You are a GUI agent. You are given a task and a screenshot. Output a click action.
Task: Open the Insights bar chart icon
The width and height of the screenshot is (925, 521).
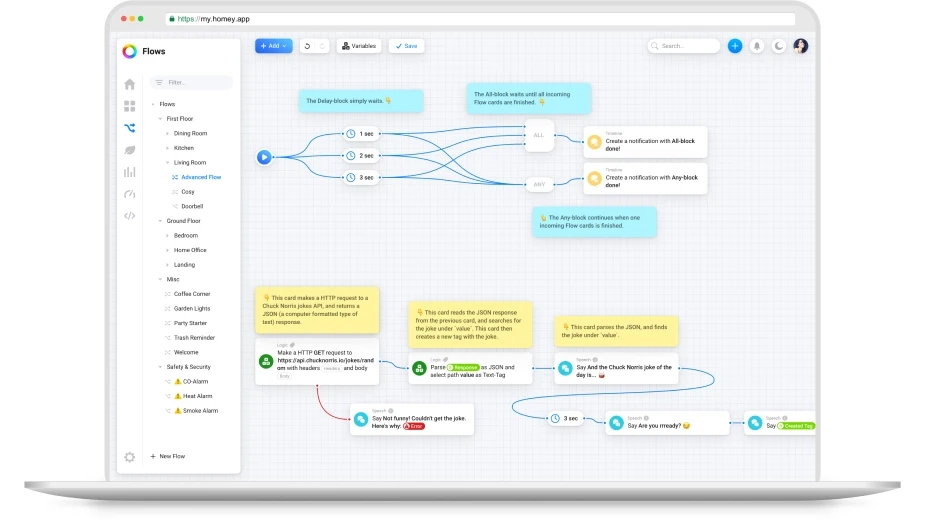[x=129, y=172]
